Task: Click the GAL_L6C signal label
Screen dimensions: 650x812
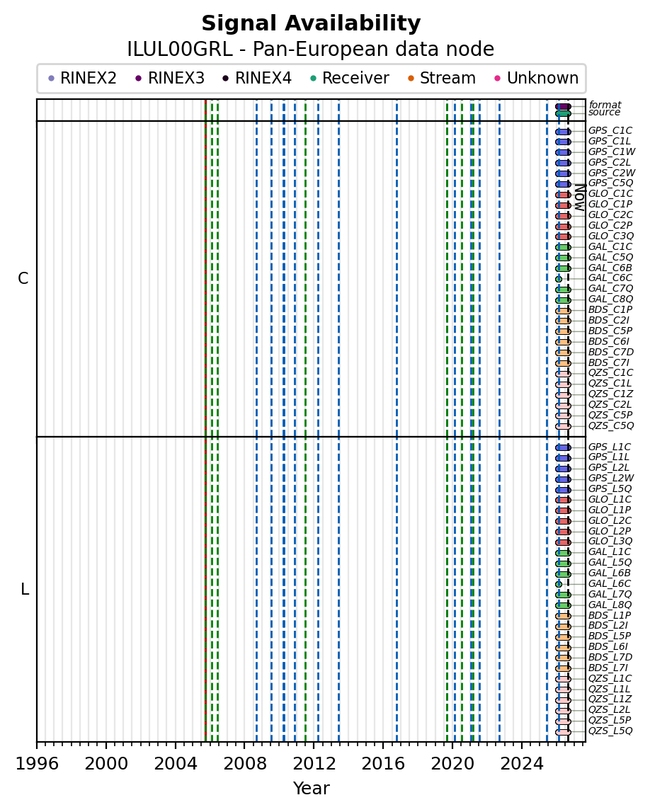Action: 610,583
